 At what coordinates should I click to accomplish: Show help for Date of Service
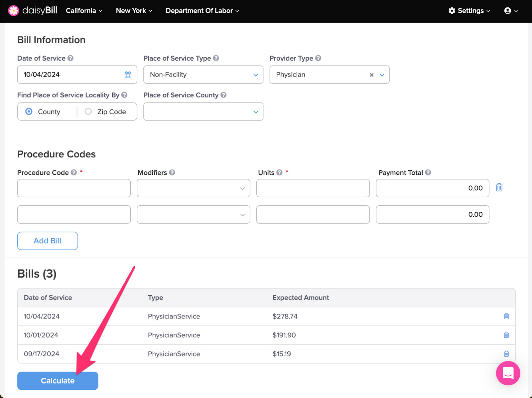coord(70,58)
